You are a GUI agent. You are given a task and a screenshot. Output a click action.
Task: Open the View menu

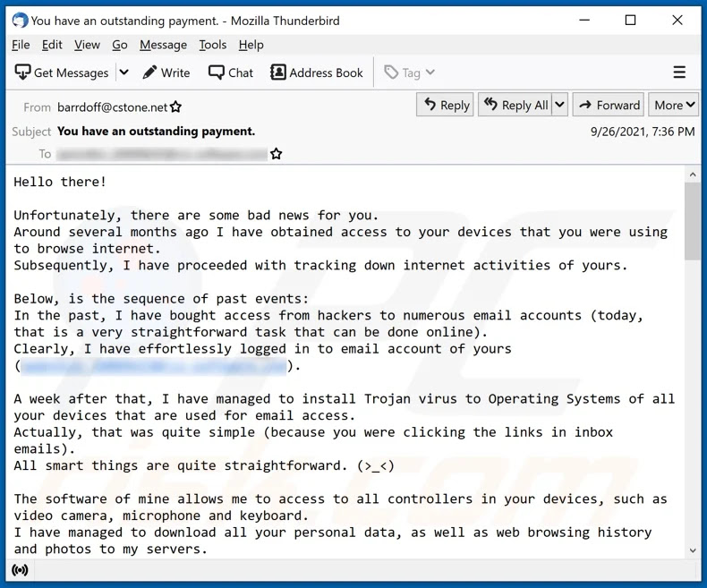pyautogui.click(x=87, y=45)
